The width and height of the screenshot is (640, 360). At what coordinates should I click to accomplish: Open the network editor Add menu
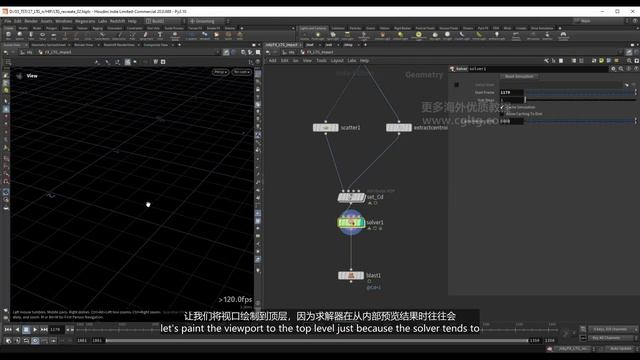coord(272,60)
